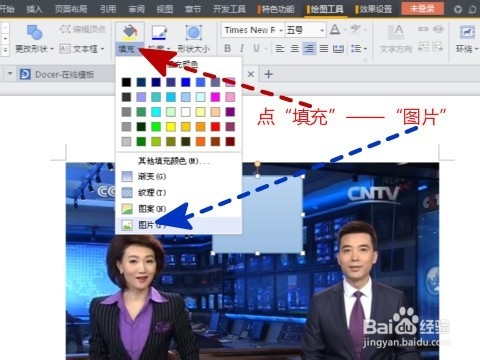Click the distributed alignment icon
The height and width of the screenshot is (360, 480).
pyautogui.click(x=338, y=49)
